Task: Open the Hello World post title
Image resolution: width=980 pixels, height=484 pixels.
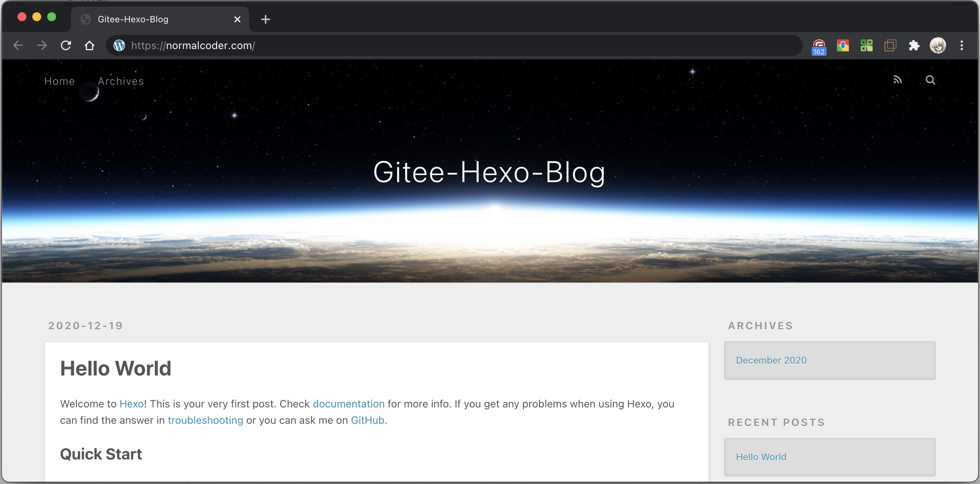Action: [x=116, y=368]
